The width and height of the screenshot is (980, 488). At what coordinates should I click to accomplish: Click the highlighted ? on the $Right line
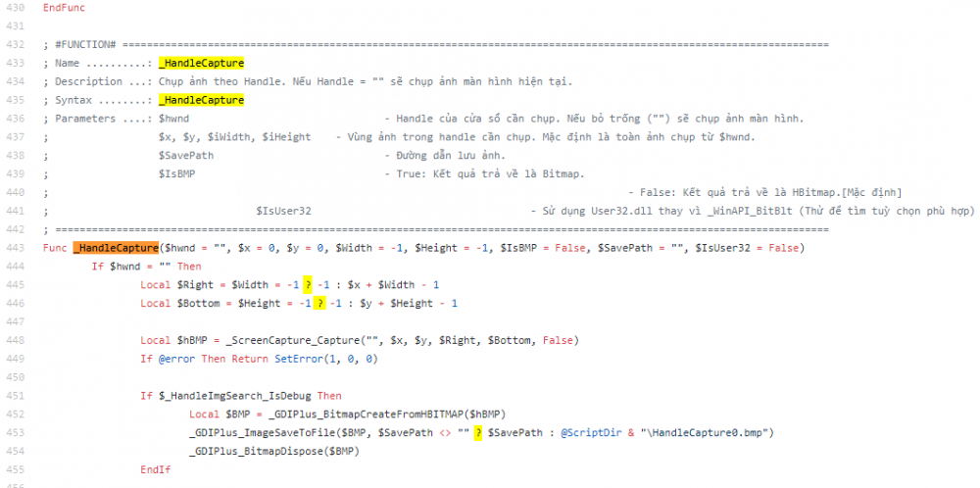click(x=308, y=285)
